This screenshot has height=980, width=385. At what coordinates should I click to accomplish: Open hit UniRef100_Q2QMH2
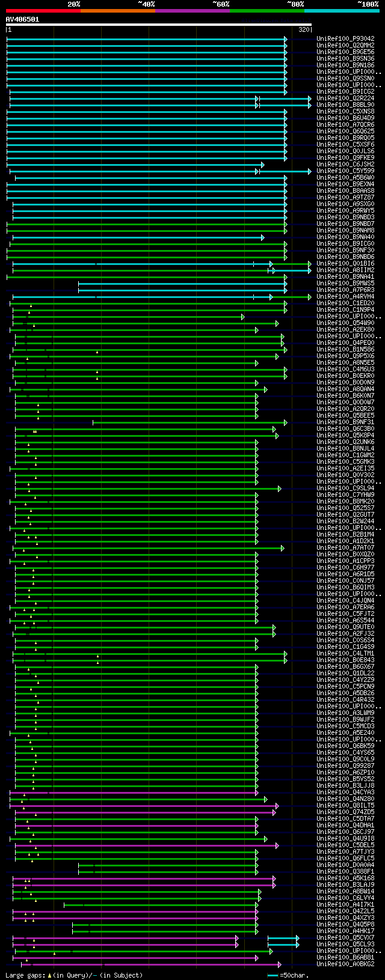pyautogui.click(x=345, y=46)
